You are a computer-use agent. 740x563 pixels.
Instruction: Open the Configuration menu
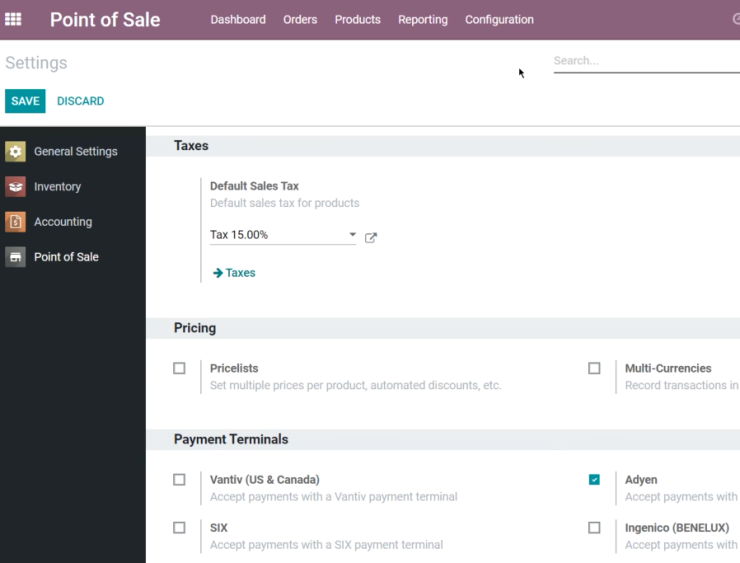tap(499, 19)
